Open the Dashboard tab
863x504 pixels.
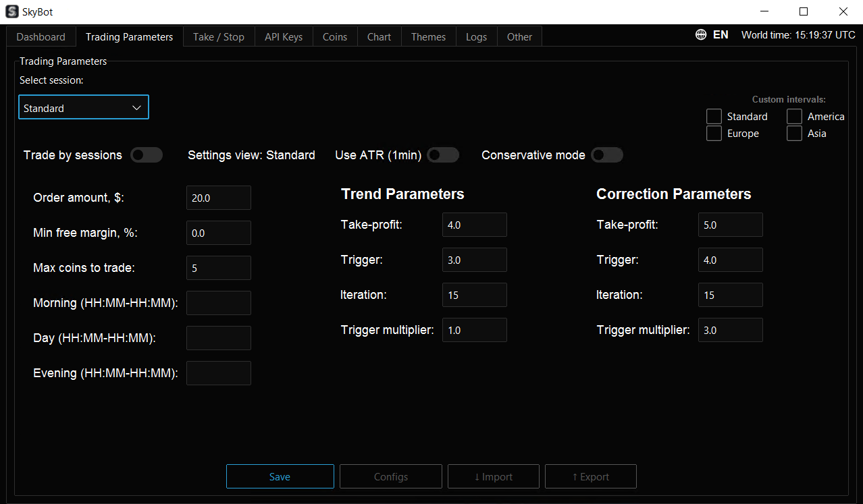(x=41, y=36)
